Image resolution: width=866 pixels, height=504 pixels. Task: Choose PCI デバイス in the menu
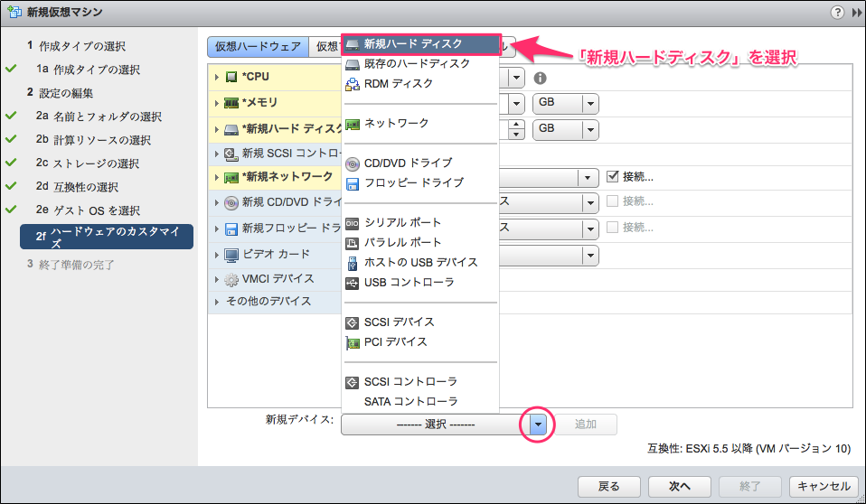[420, 341]
